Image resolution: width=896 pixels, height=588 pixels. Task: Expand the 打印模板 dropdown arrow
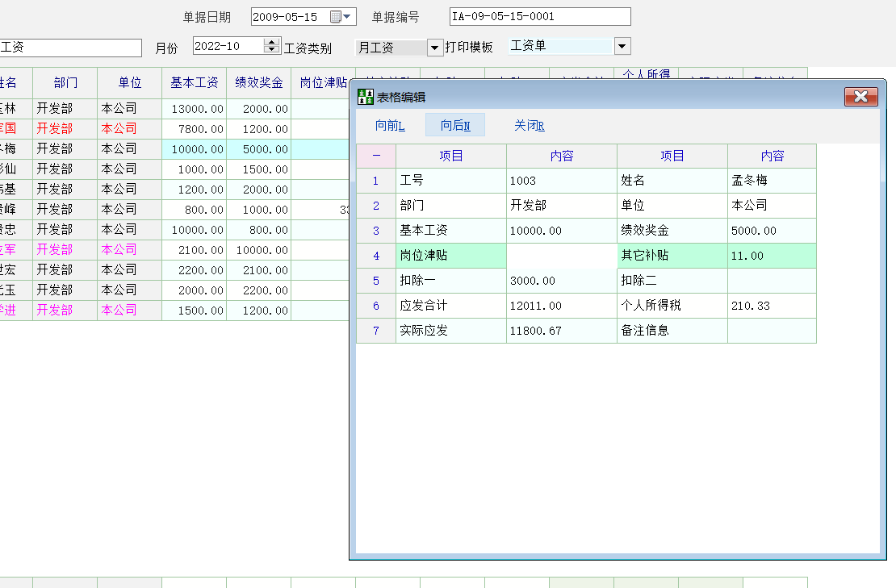pyautogui.click(x=622, y=46)
